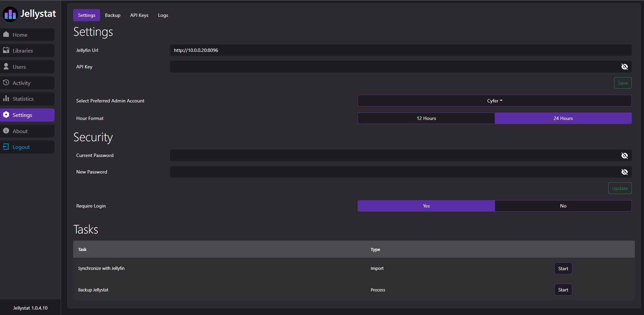Reveal Current Password with eye icon
Image resolution: width=644 pixels, height=315 pixels.
pos(624,155)
